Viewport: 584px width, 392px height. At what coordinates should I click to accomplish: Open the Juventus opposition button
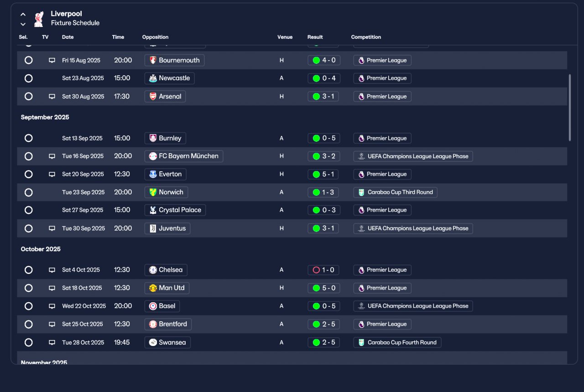(x=167, y=228)
